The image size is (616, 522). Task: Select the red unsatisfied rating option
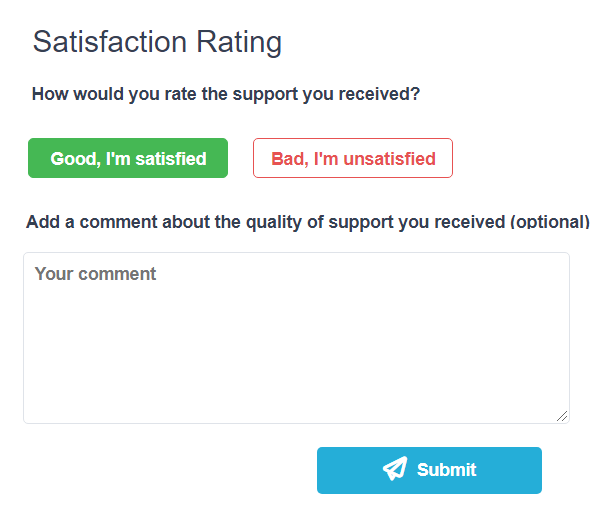click(x=353, y=158)
